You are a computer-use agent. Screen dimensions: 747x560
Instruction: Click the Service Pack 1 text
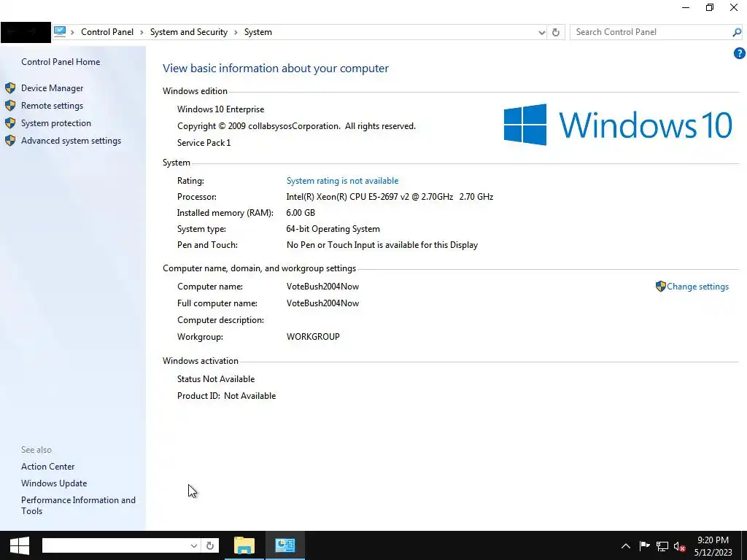pyautogui.click(x=204, y=143)
